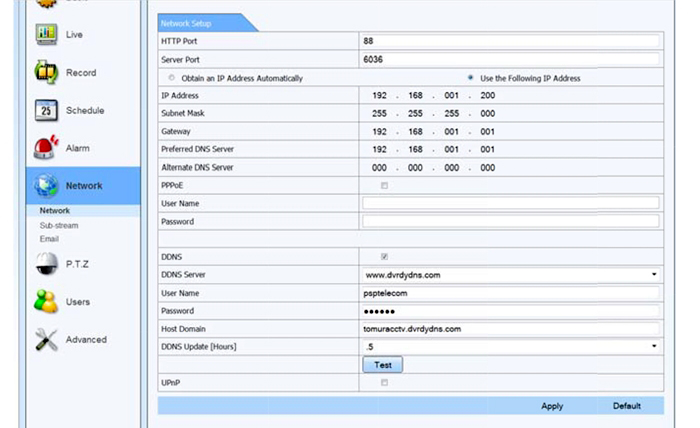Click IP Address first octet 192

pos(379,96)
